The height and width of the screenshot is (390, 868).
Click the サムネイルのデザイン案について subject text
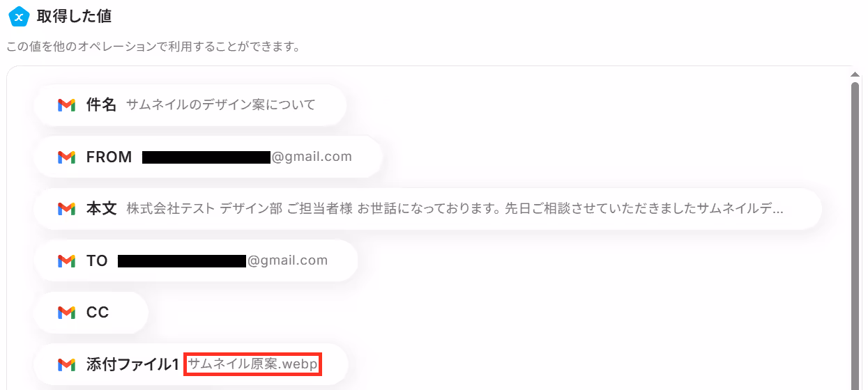pos(221,105)
